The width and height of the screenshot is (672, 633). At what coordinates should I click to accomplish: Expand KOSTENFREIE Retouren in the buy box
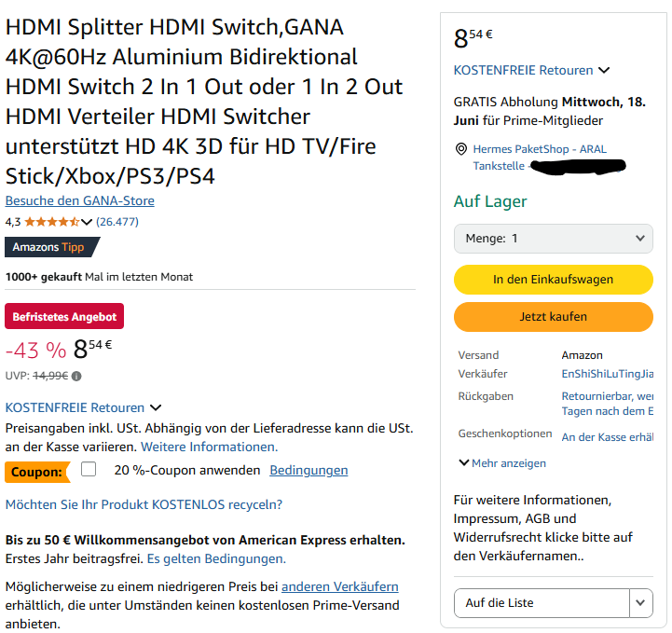coord(604,70)
